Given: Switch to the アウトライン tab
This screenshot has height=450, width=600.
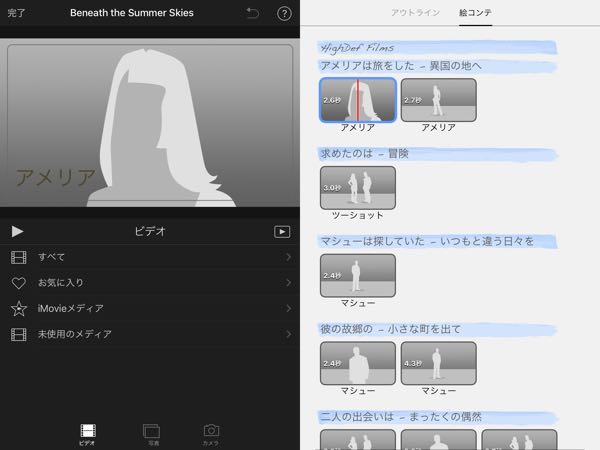Looking at the screenshot, I should tap(416, 13).
